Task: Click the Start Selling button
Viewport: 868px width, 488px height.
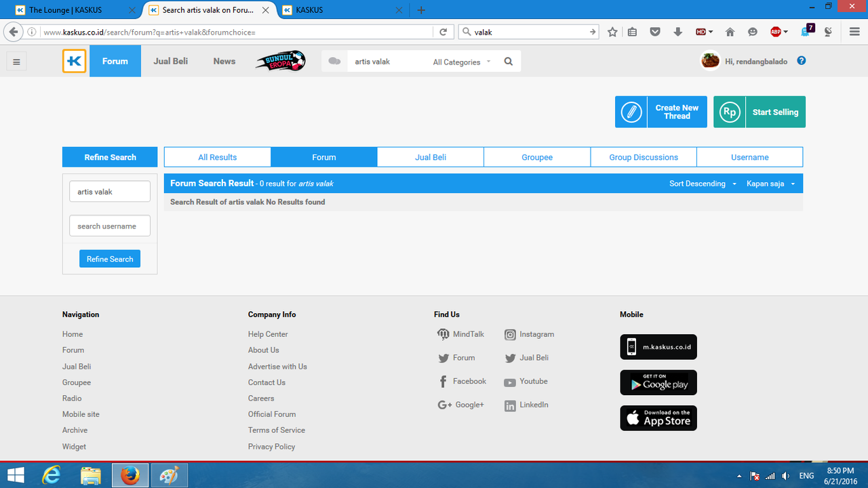Action: [759, 112]
